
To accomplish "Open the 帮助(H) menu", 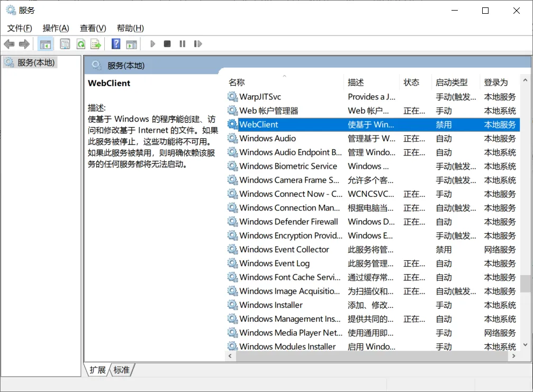I will point(130,28).
